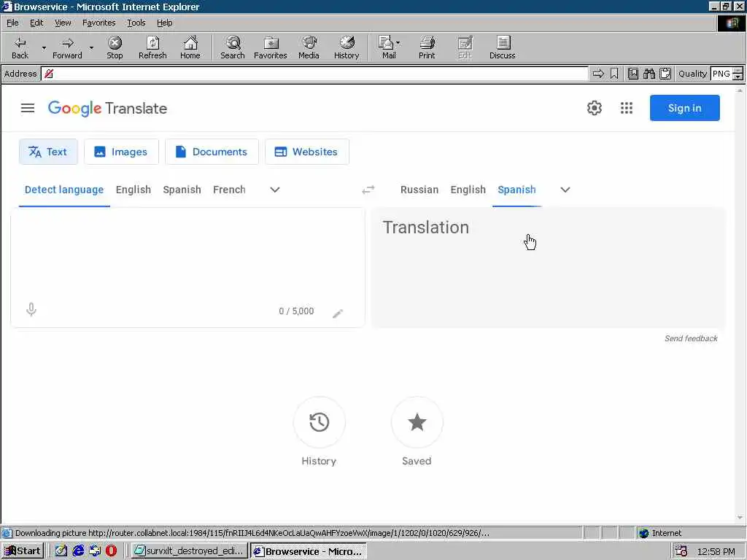Select Detect language as source
747x560 pixels.
pyautogui.click(x=64, y=190)
